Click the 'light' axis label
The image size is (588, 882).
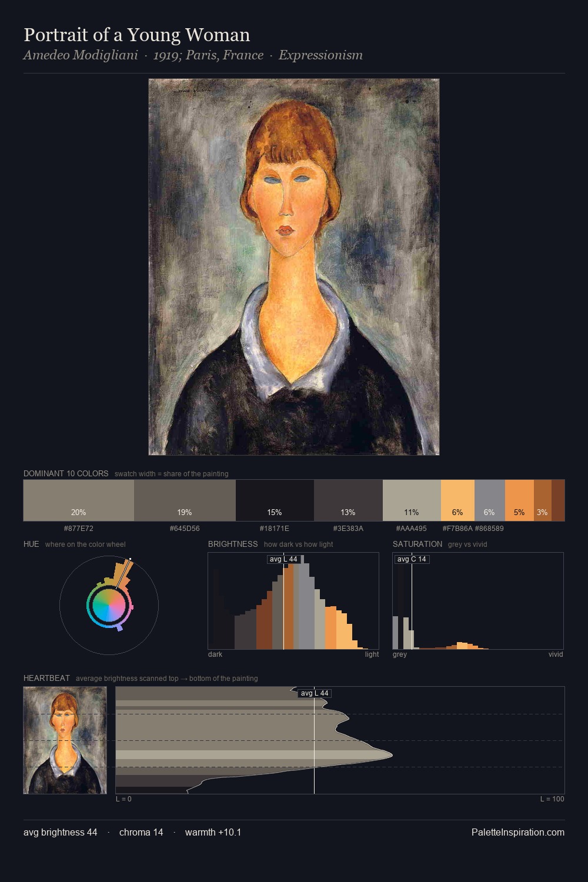(372, 654)
